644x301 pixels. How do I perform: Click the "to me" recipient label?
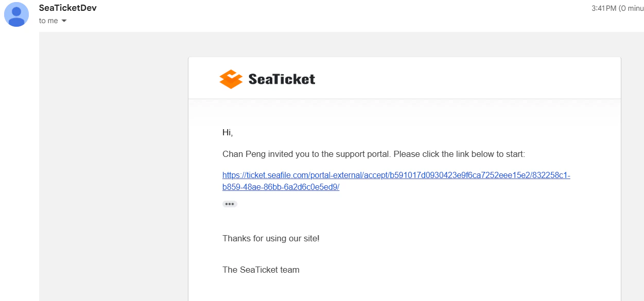click(x=49, y=21)
